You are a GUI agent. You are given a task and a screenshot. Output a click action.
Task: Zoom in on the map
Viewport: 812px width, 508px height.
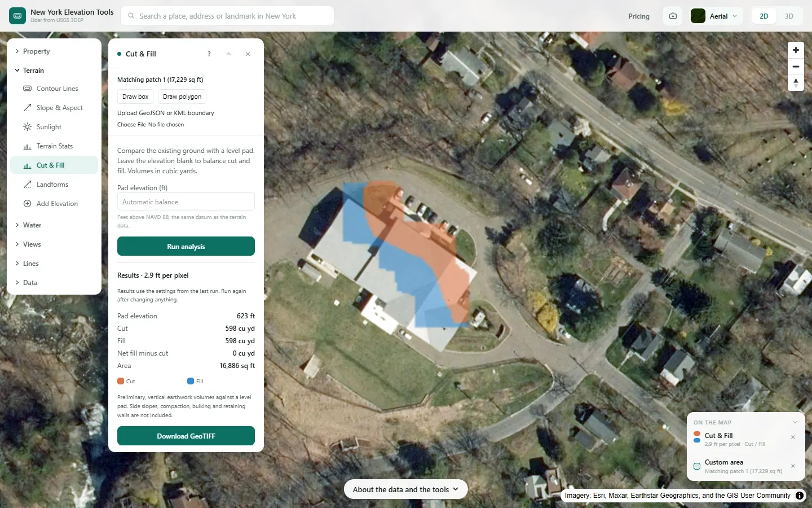coord(796,50)
